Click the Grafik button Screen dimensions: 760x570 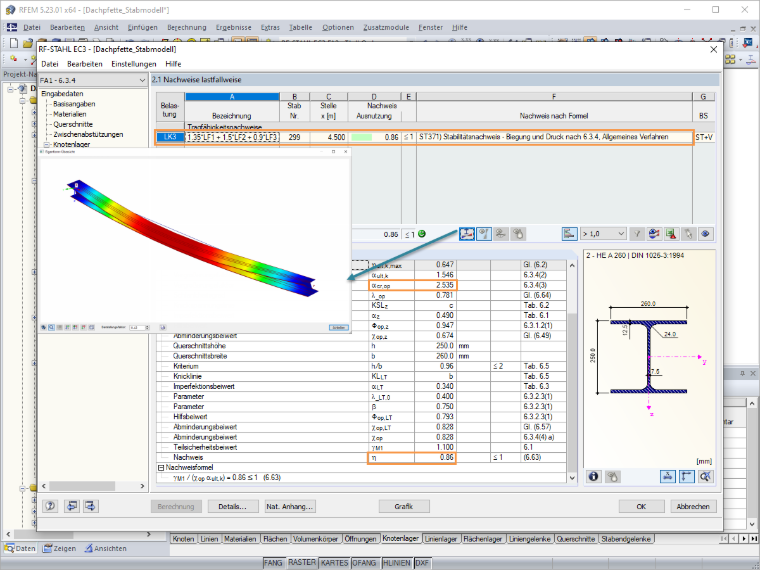coord(404,507)
